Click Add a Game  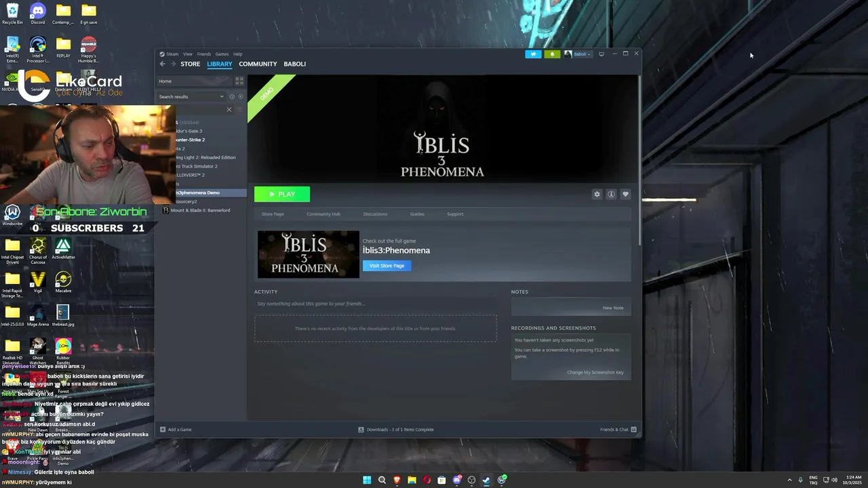(x=176, y=429)
